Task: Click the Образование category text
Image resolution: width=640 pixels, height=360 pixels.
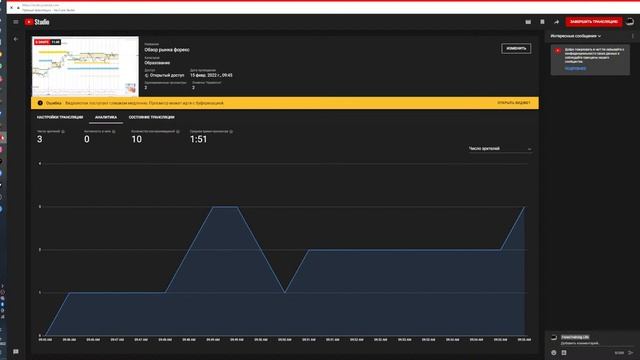Action: [157, 63]
